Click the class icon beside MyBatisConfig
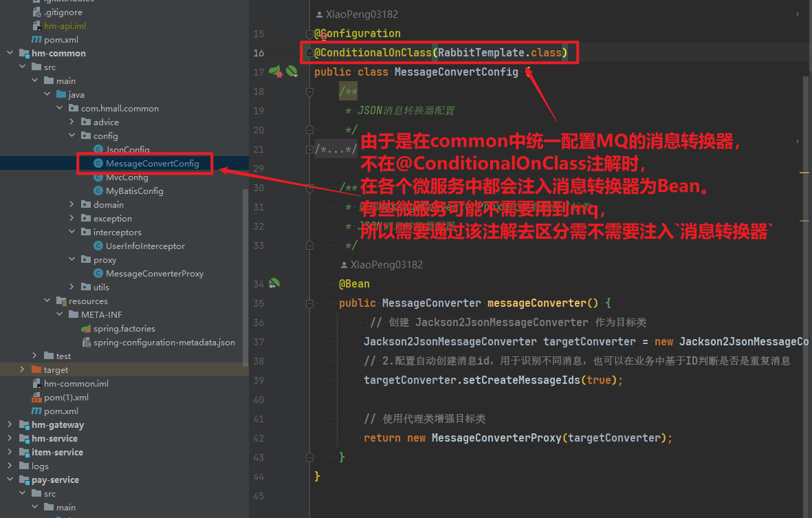The height and width of the screenshot is (518, 812). (98, 191)
